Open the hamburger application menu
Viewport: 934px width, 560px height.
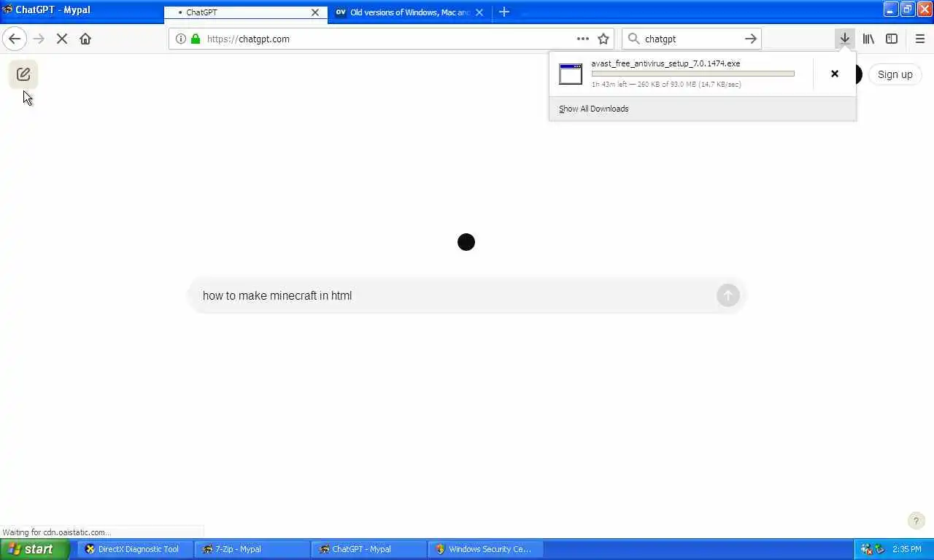pos(920,39)
